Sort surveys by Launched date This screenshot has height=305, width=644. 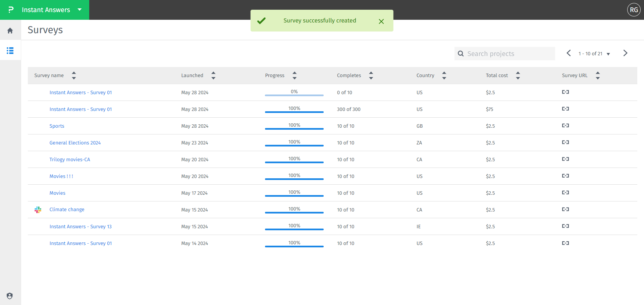coord(213,75)
